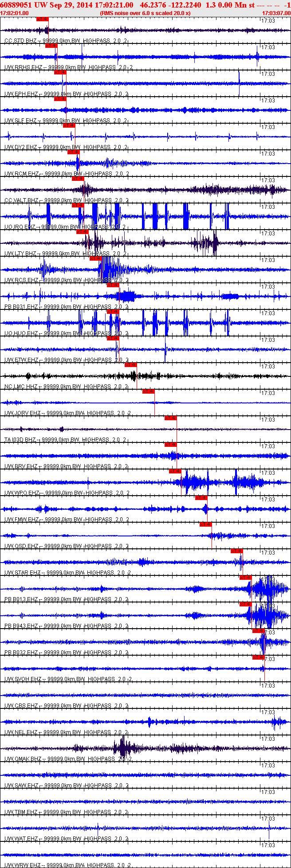
Task: Click the event ID 60889051 in the header
Action: 15,5
